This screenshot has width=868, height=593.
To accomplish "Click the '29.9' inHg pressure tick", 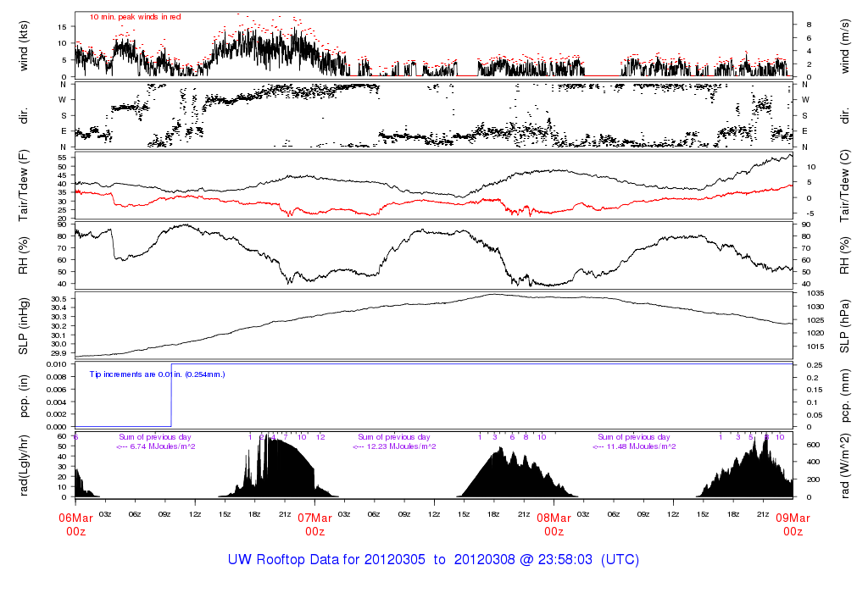I will tap(58, 353).
